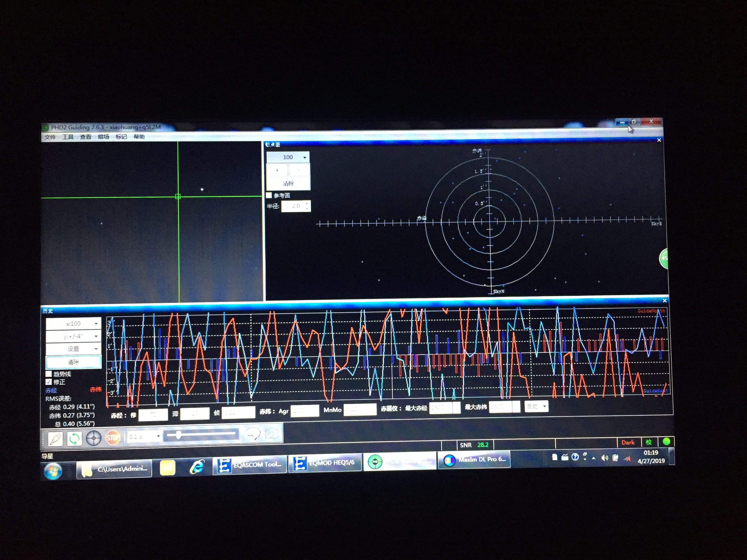Viewport: 747px width, 560px height.
Task: Switch to EQASCOM Toolbox taskbar item
Action: (x=249, y=465)
